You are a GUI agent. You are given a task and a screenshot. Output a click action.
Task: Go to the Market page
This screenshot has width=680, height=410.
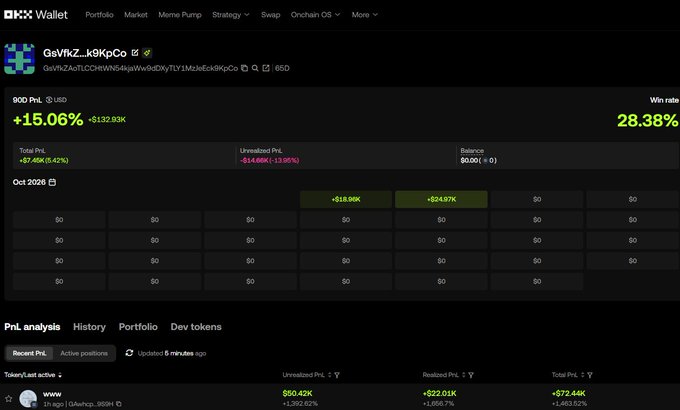tap(136, 15)
